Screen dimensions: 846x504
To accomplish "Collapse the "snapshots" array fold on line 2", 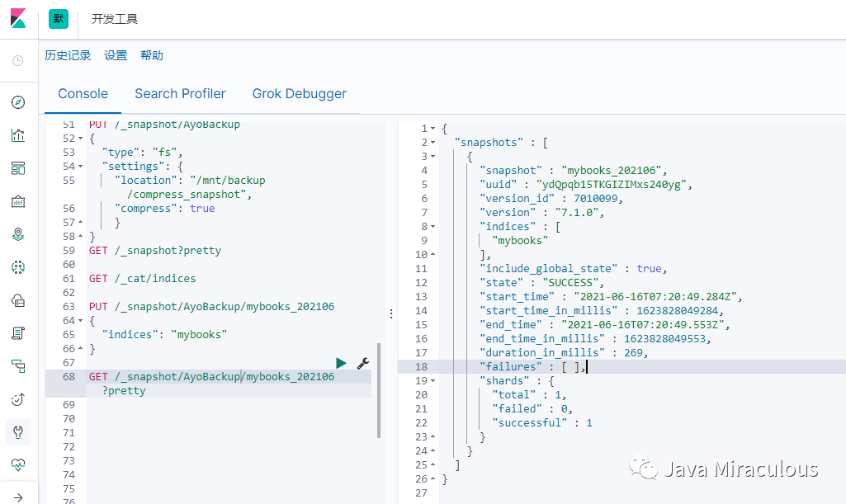I will (x=433, y=143).
